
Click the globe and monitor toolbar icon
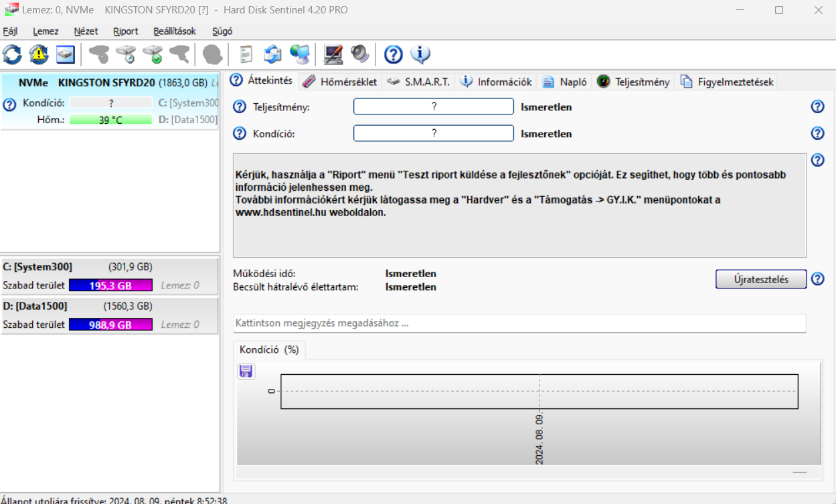[x=299, y=54]
